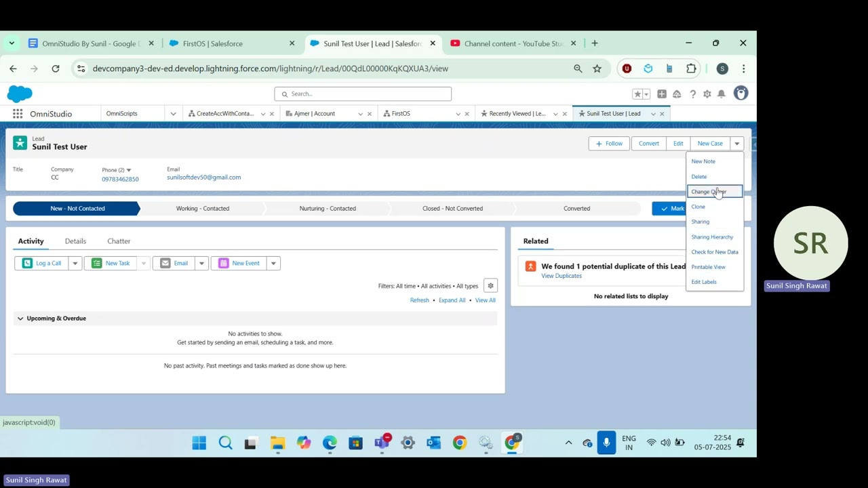Open the Email dropdown arrow

(x=201, y=263)
